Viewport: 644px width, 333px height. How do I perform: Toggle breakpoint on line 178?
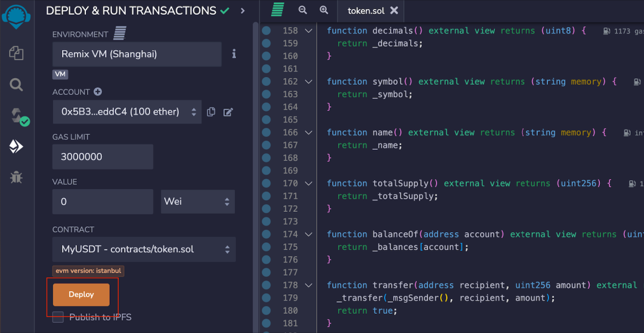pyautogui.click(x=266, y=285)
